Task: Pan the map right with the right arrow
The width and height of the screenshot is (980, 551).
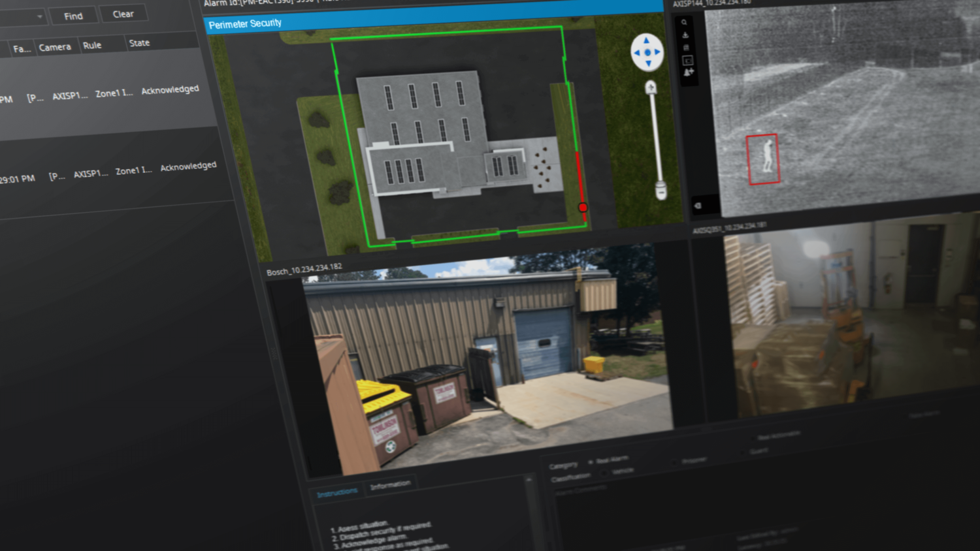Action: click(x=658, y=52)
